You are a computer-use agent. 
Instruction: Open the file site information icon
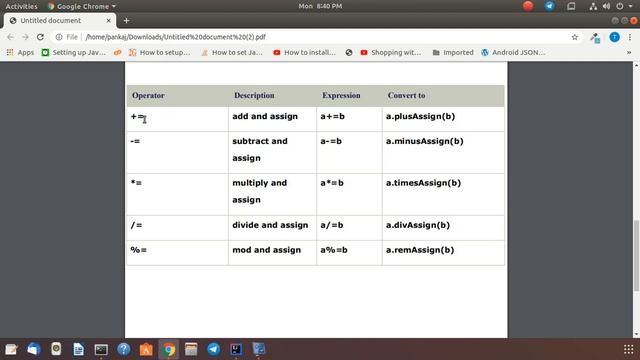pos(59,37)
